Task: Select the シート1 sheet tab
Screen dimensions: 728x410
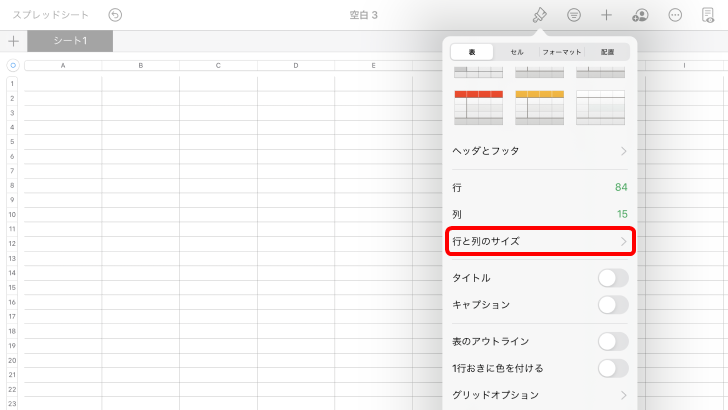Action: click(70, 41)
